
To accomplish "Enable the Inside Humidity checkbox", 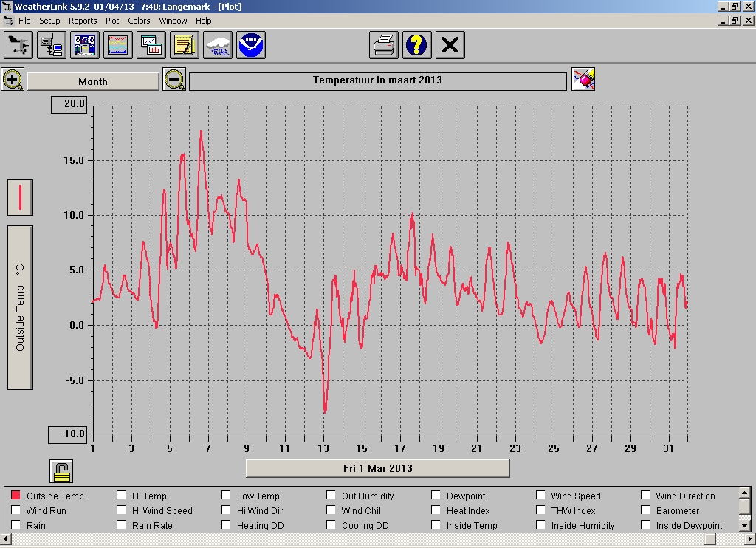I will [x=540, y=525].
